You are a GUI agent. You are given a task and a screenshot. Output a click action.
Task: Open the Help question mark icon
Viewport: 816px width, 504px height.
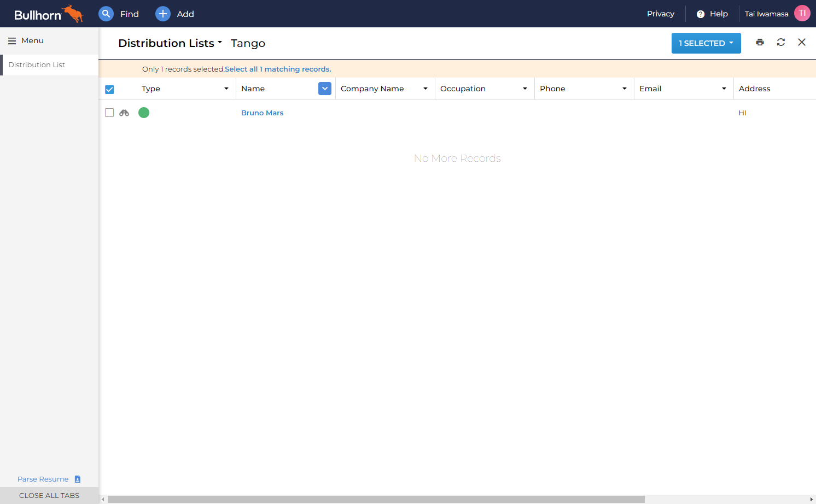[701, 14]
